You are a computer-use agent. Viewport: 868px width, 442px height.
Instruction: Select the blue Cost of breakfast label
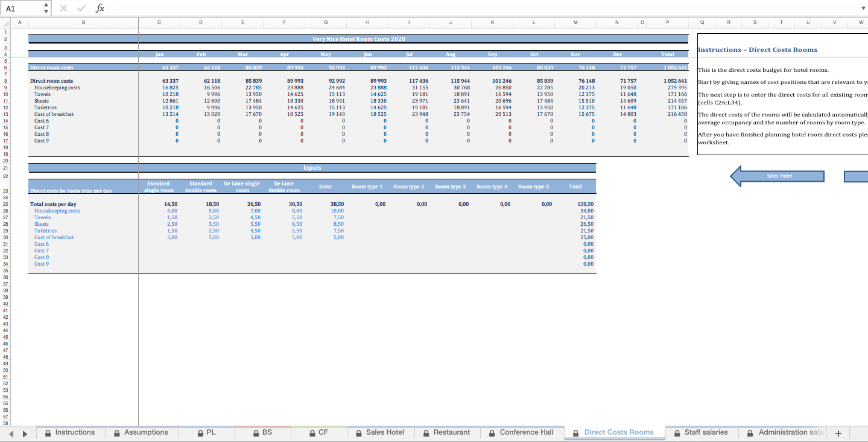(x=53, y=237)
